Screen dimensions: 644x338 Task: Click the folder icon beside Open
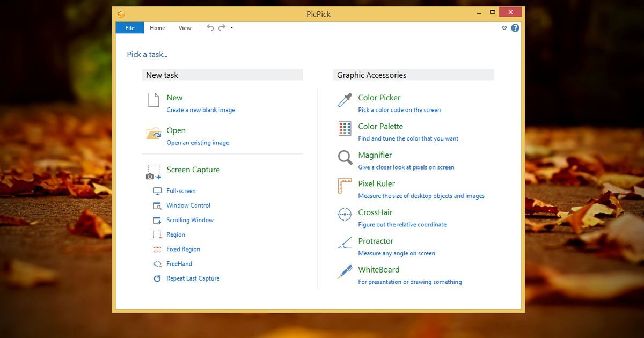pos(154,133)
